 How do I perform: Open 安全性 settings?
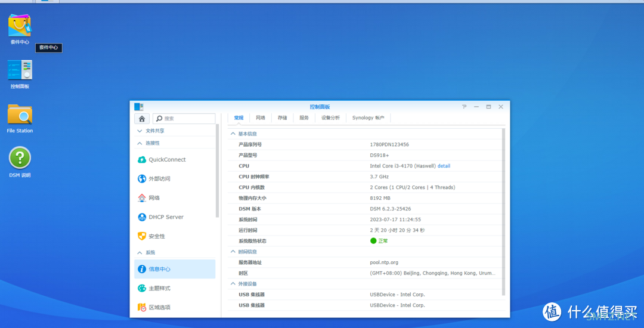pos(175,236)
